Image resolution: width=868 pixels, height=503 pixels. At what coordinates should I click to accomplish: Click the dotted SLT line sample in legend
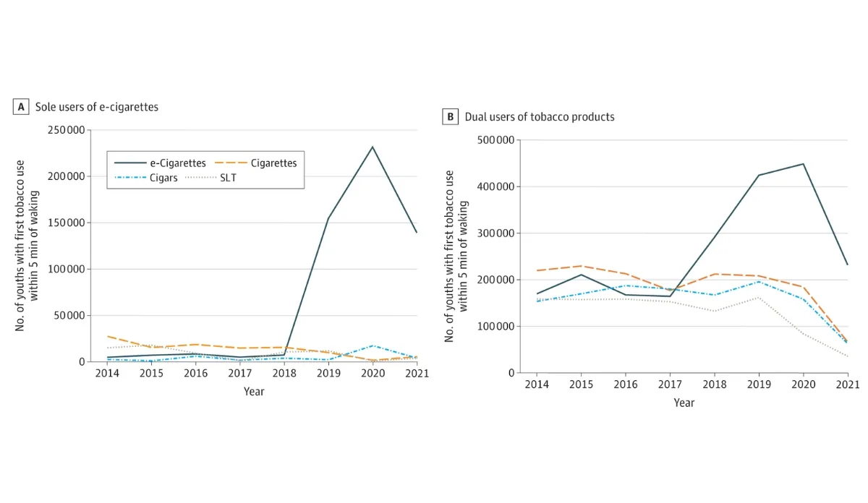[199, 178]
